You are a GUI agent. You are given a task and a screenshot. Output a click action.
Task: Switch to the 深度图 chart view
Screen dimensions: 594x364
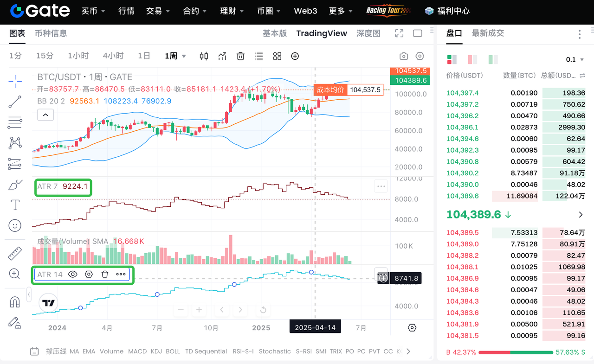point(368,33)
